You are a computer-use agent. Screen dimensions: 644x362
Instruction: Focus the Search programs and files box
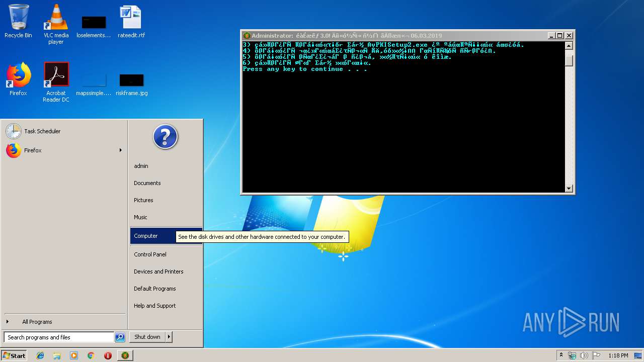(x=59, y=337)
